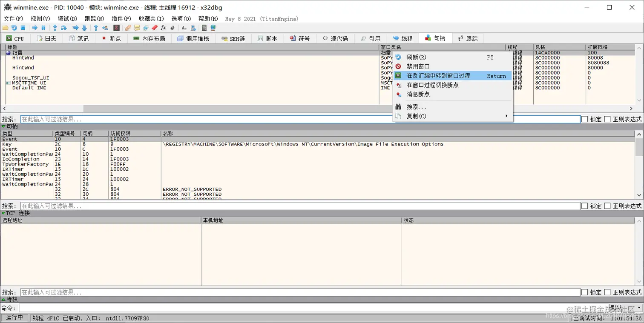
Task: Click the Trace Into toolbar icon
Action: point(75,28)
